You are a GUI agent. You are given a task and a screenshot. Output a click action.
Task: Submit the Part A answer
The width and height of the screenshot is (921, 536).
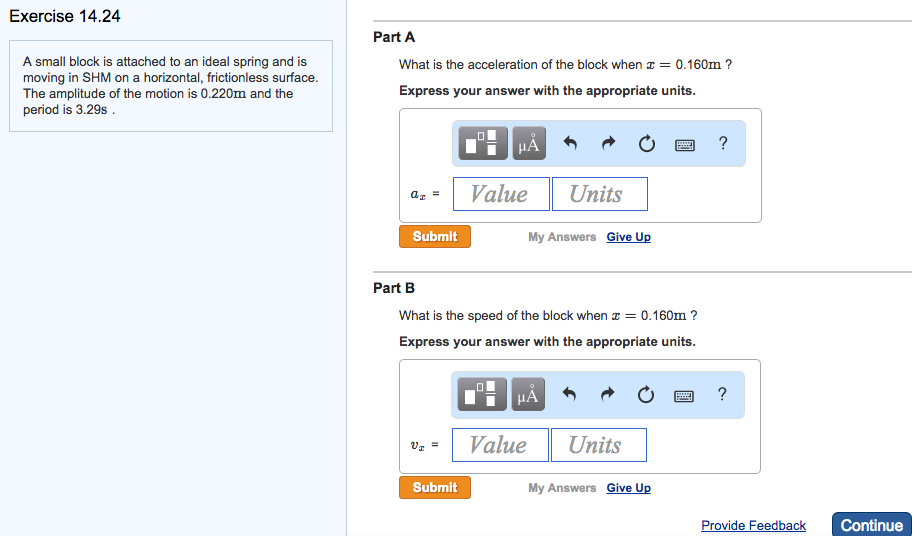point(435,237)
